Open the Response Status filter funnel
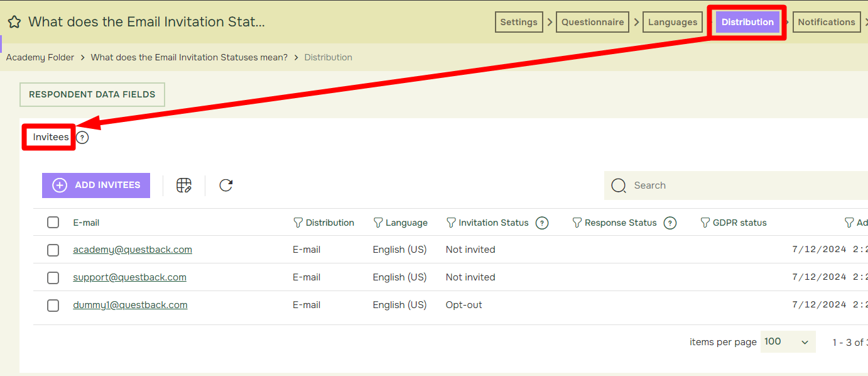The image size is (868, 376). point(576,223)
